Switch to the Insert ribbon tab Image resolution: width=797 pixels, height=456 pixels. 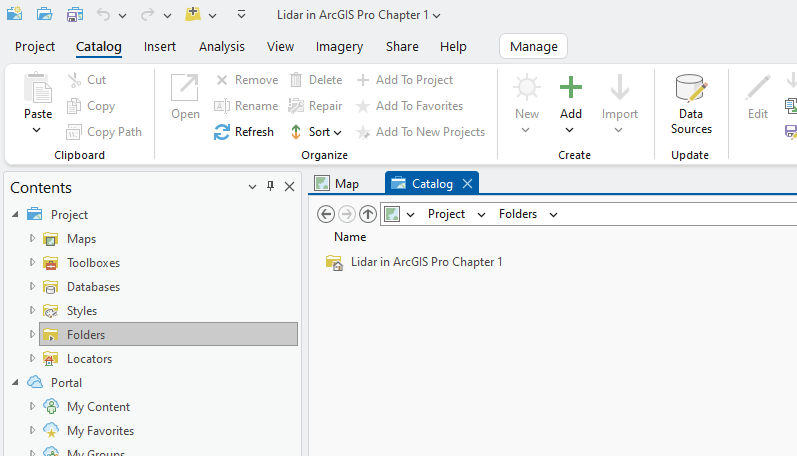tap(160, 47)
